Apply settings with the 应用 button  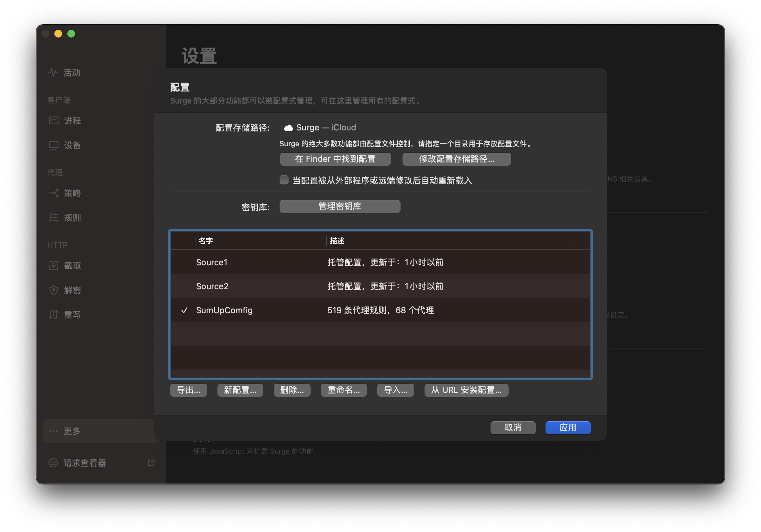click(x=568, y=427)
